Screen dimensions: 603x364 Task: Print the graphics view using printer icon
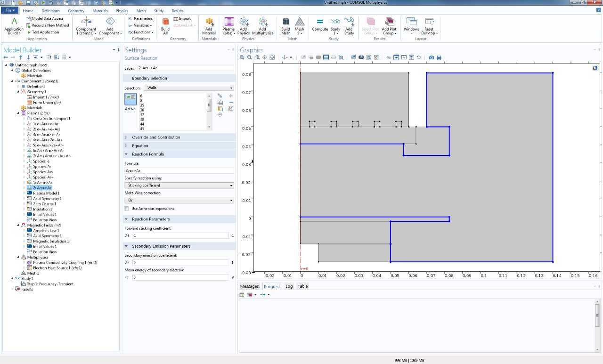tap(439, 57)
